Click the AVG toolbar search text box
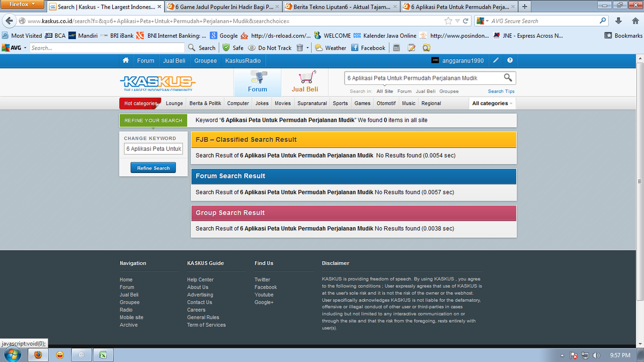644x362 pixels. pyautogui.click(x=107, y=48)
